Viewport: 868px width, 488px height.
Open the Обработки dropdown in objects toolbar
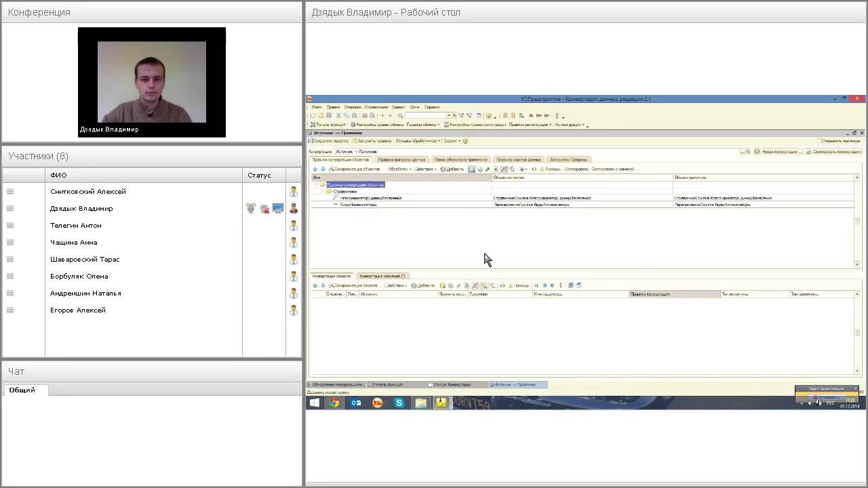pyautogui.click(x=400, y=169)
